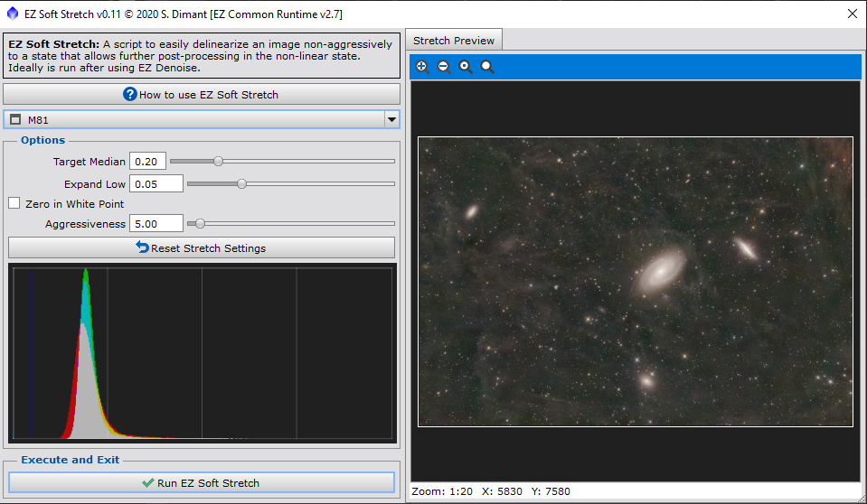Click the green checkmark on Run button
The image size is (867, 504).
[x=148, y=483]
